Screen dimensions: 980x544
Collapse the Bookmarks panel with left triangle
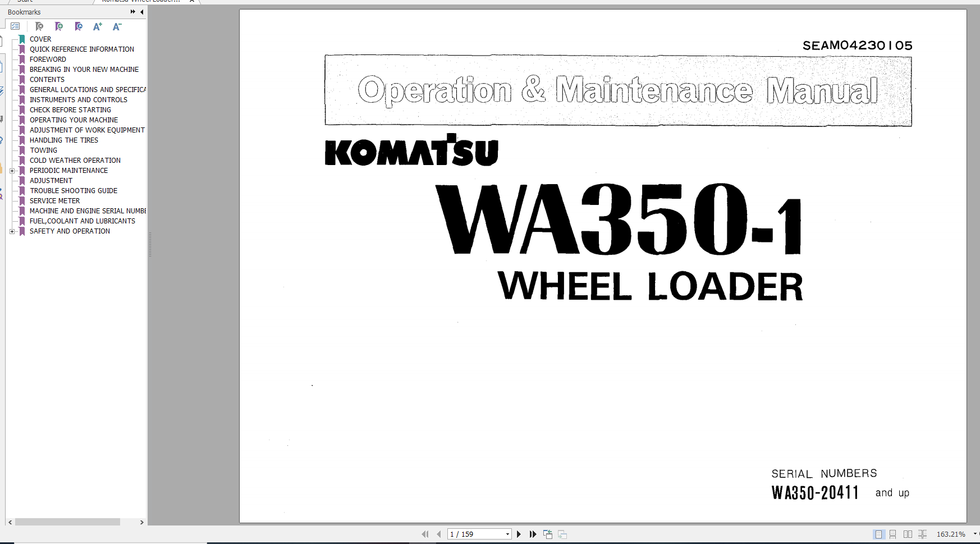pyautogui.click(x=142, y=12)
